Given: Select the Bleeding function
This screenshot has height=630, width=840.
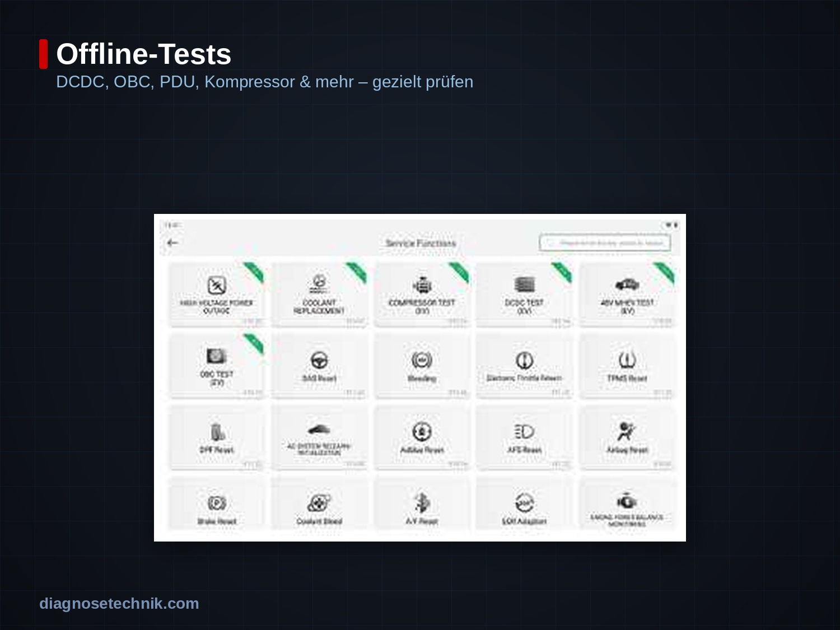Looking at the screenshot, I should pos(422,366).
